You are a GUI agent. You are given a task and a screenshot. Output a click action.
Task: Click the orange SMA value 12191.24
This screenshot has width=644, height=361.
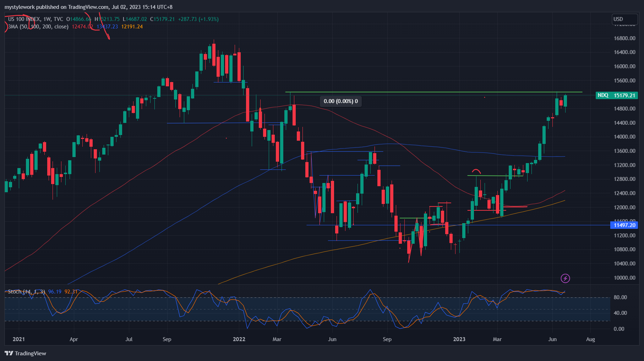[x=132, y=27]
